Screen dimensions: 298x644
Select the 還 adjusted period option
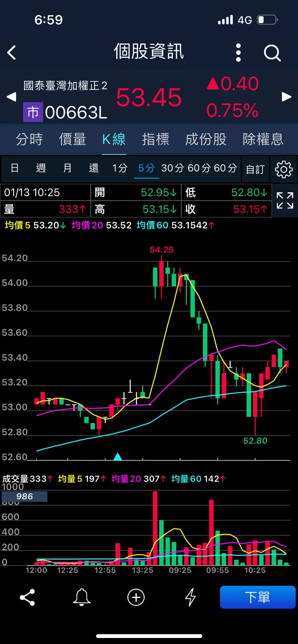click(x=93, y=168)
